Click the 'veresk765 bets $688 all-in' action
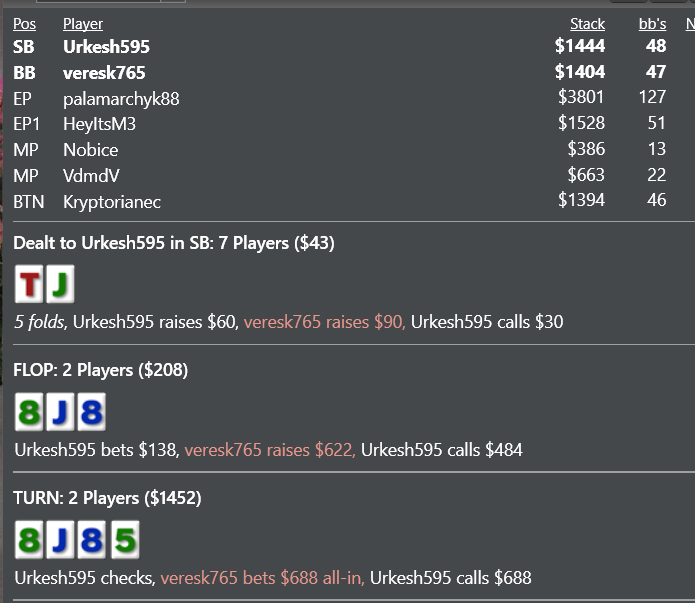695x603 pixels. 262,578
